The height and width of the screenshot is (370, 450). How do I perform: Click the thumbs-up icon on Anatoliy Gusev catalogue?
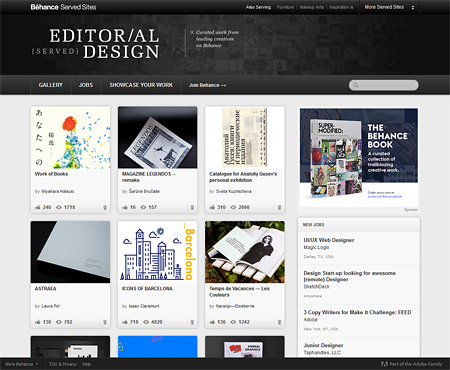212,207
